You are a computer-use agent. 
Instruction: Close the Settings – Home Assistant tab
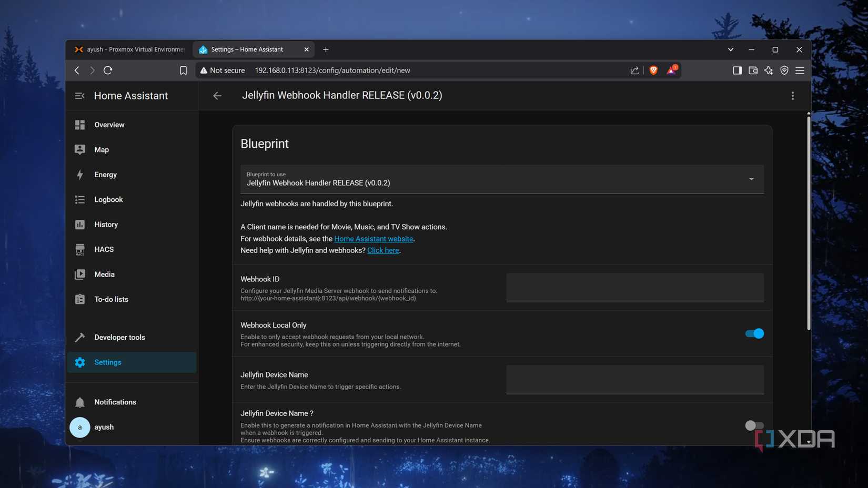[307, 49]
